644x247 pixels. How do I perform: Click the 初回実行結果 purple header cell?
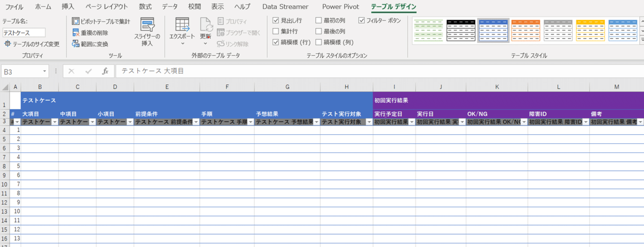(x=508, y=100)
